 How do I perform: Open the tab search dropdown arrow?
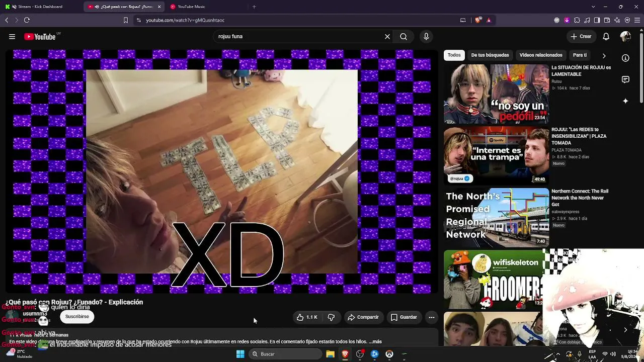[593, 7]
